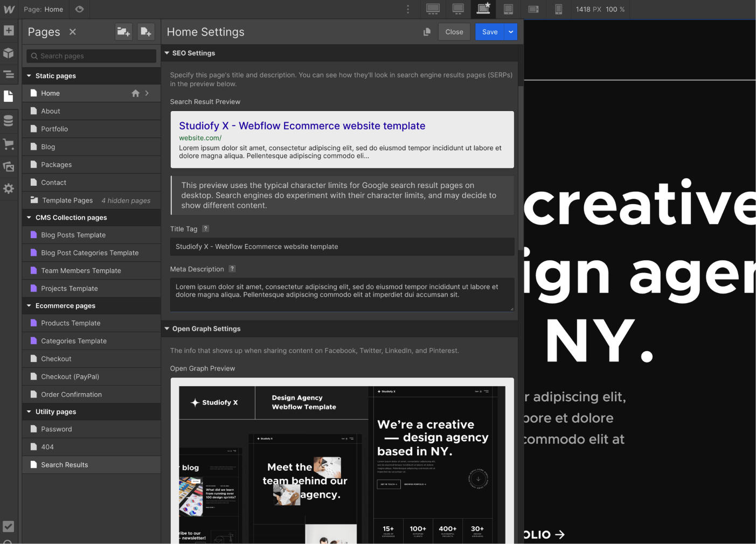This screenshot has height=544, width=756.
Task: Create a new page
Action: [x=145, y=32]
